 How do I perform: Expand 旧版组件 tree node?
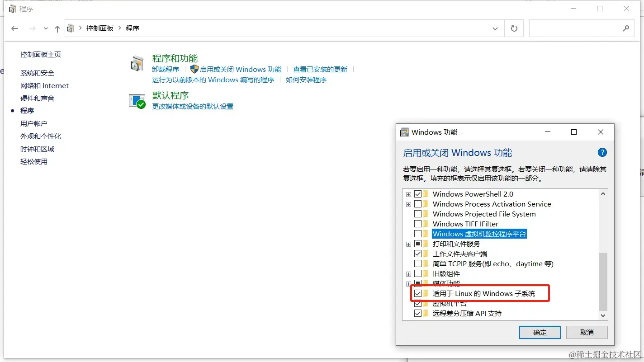[x=408, y=274]
